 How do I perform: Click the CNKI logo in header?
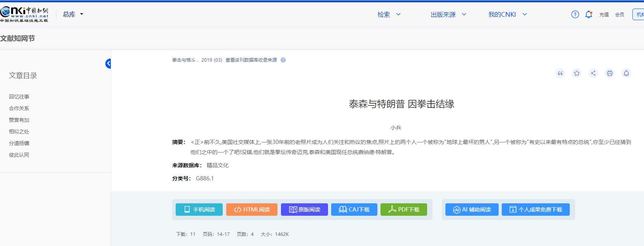pos(24,14)
